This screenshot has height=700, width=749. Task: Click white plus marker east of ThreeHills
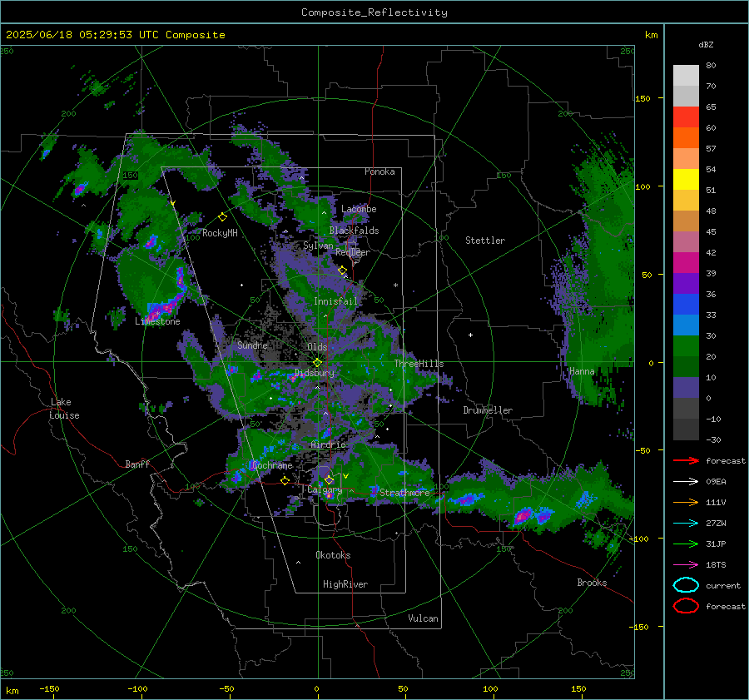(470, 335)
